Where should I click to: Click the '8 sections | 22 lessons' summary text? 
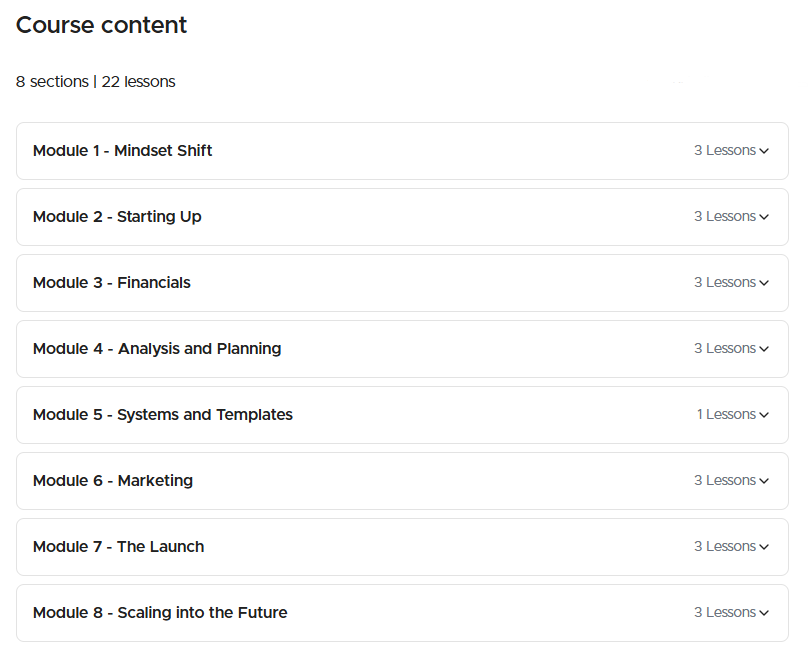[96, 82]
